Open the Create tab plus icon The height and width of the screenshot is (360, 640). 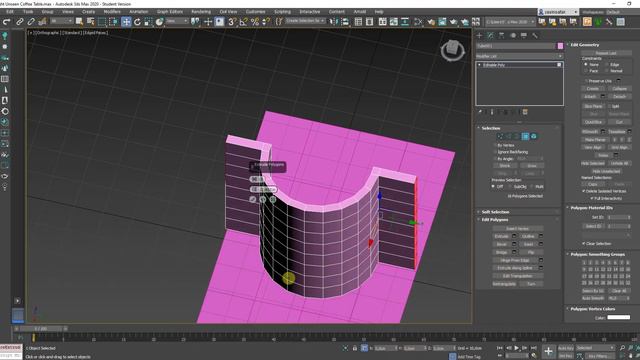[480, 36]
